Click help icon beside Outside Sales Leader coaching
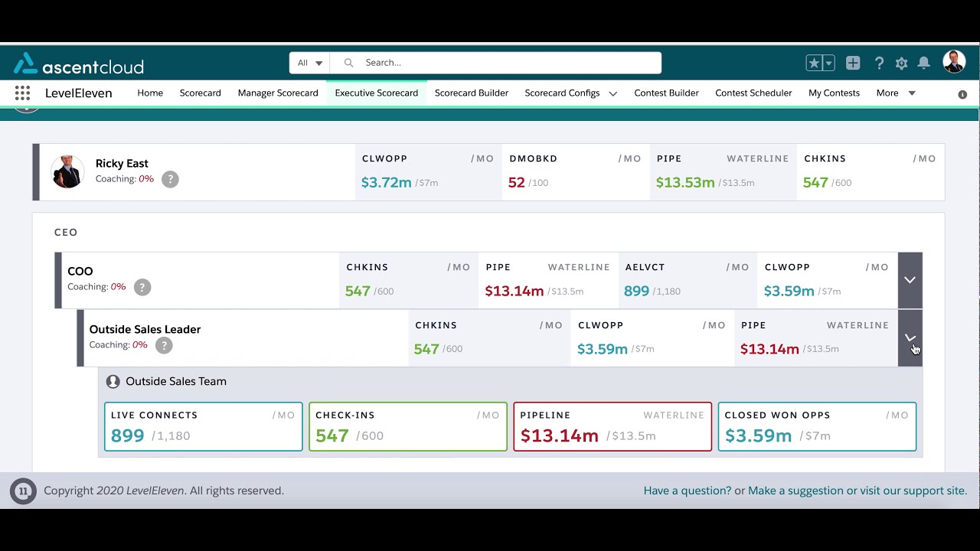 pos(164,345)
